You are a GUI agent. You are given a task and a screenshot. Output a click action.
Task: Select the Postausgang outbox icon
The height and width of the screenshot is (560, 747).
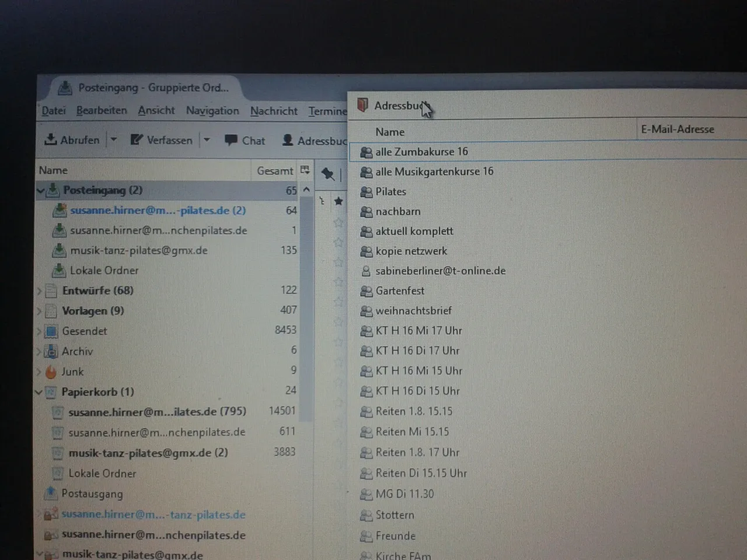click(x=51, y=494)
